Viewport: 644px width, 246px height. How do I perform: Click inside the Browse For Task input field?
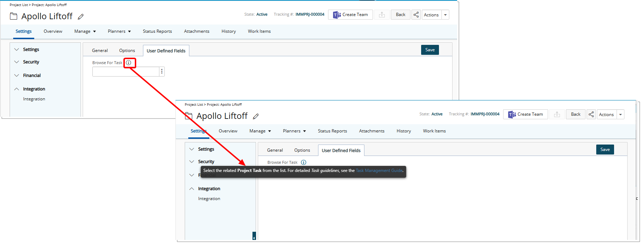[126, 72]
